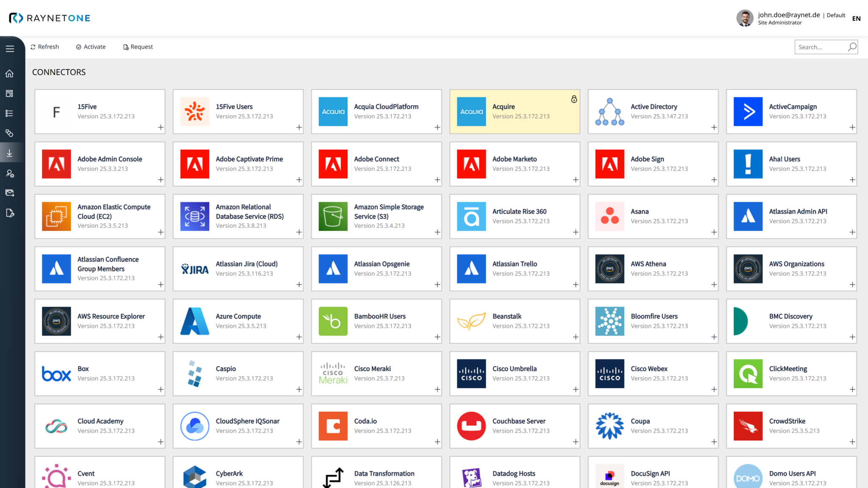Click plus on CrowdStrike card
The height and width of the screenshot is (488, 868).
852,442
